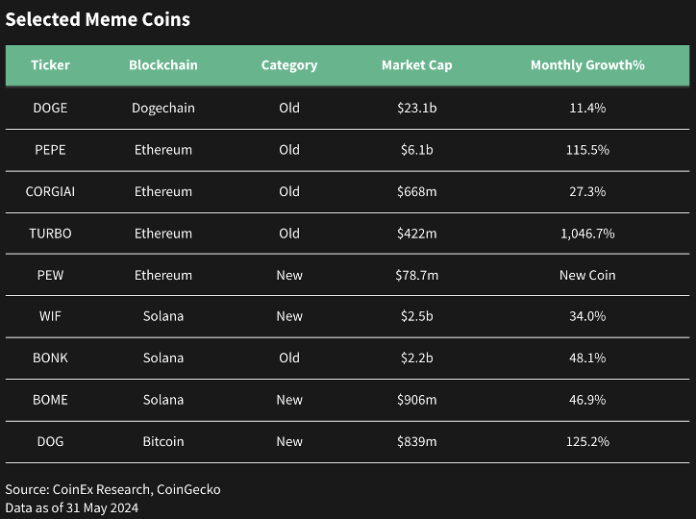Select the Bitcoin blockchain cell
Screen dimensions: 696x519
(x=163, y=441)
